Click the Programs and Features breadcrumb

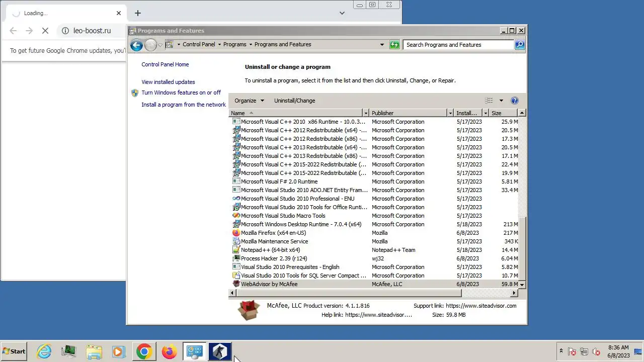(283, 44)
